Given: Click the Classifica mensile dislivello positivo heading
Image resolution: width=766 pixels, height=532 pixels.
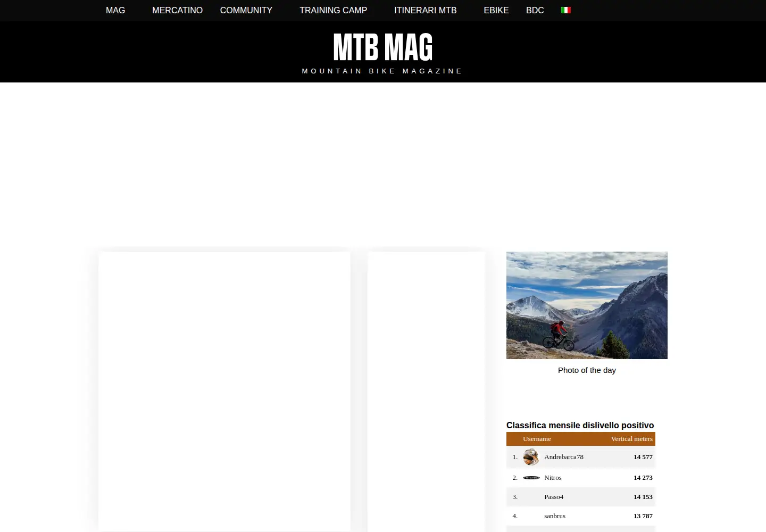Looking at the screenshot, I should coord(580,425).
